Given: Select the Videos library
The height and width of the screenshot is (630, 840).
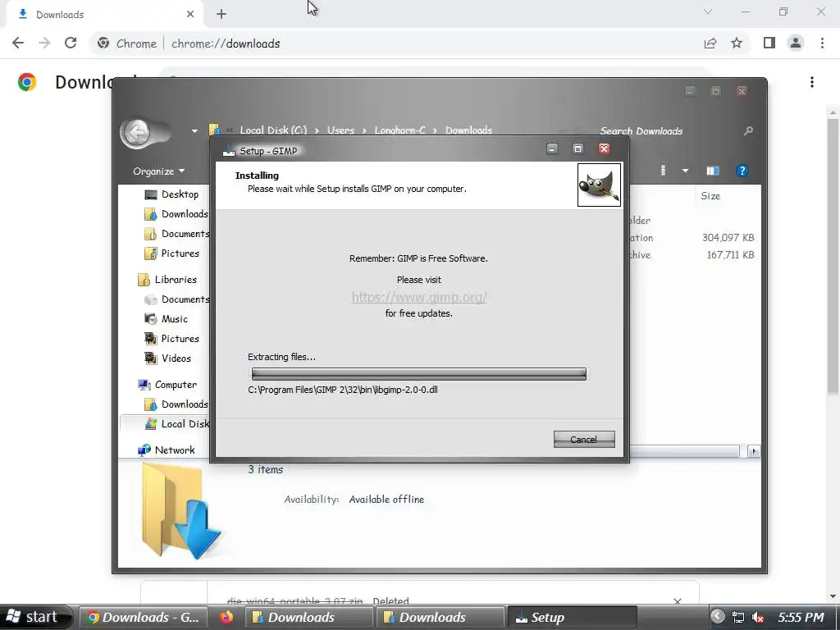Looking at the screenshot, I should pos(167,358).
